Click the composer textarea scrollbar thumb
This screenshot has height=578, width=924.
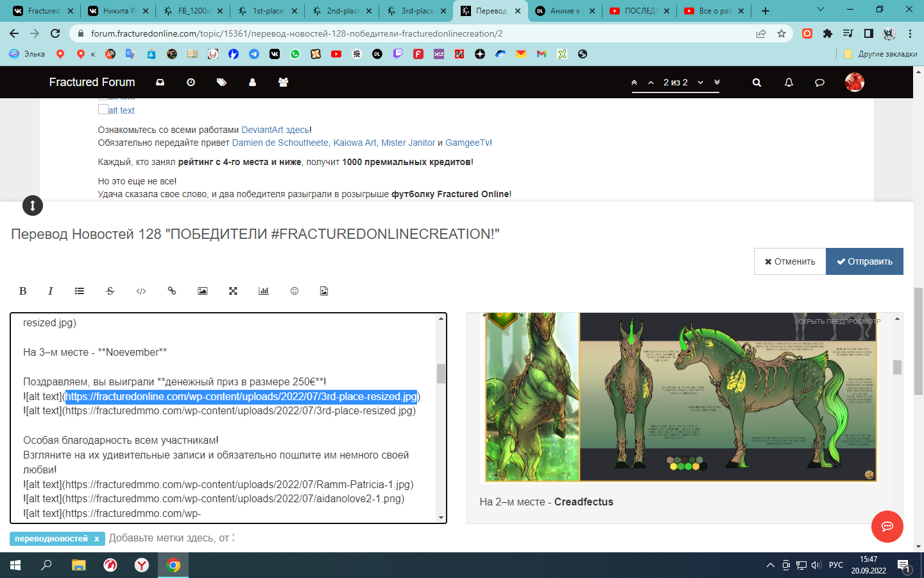point(441,373)
